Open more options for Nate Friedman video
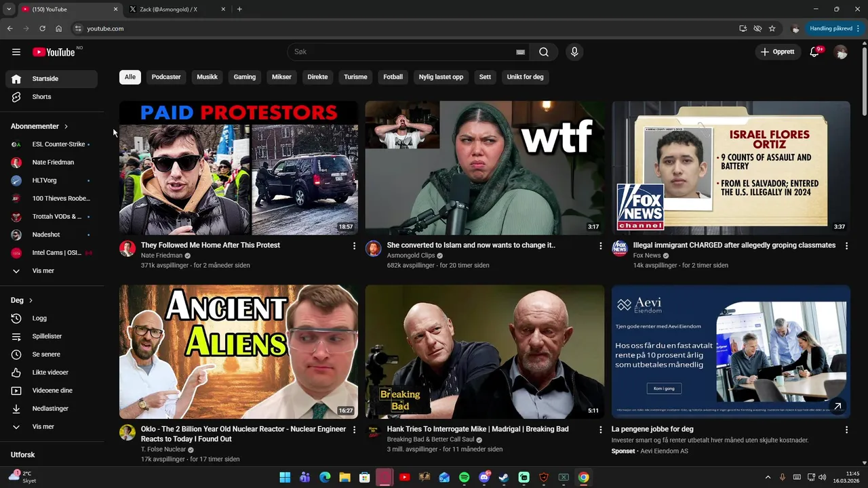868x488 pixels. pyautogui.click(x=354, y=246)
